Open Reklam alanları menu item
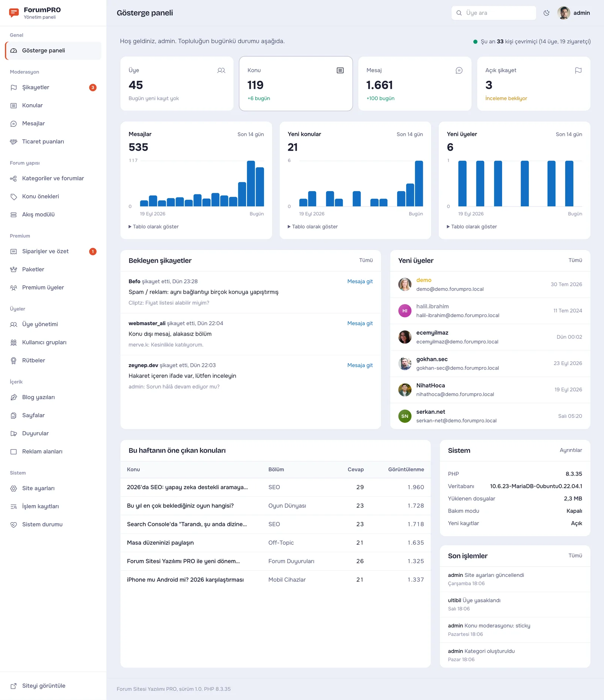Image resolution: width=604 pixels, height=700 pixels. [x=53, y=452]
